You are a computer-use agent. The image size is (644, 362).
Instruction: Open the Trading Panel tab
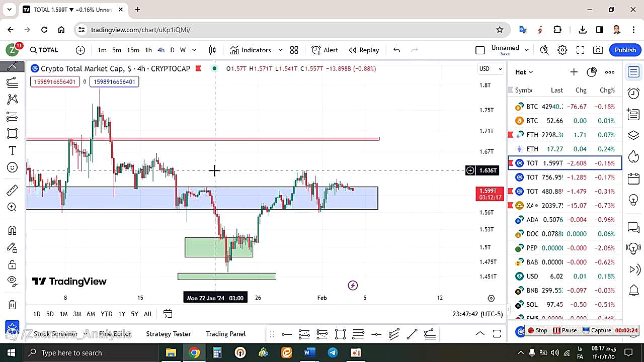(226, 334)
